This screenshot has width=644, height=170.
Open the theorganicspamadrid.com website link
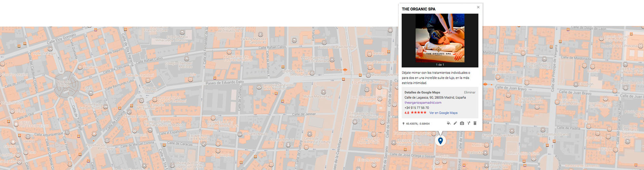(423, 103)
